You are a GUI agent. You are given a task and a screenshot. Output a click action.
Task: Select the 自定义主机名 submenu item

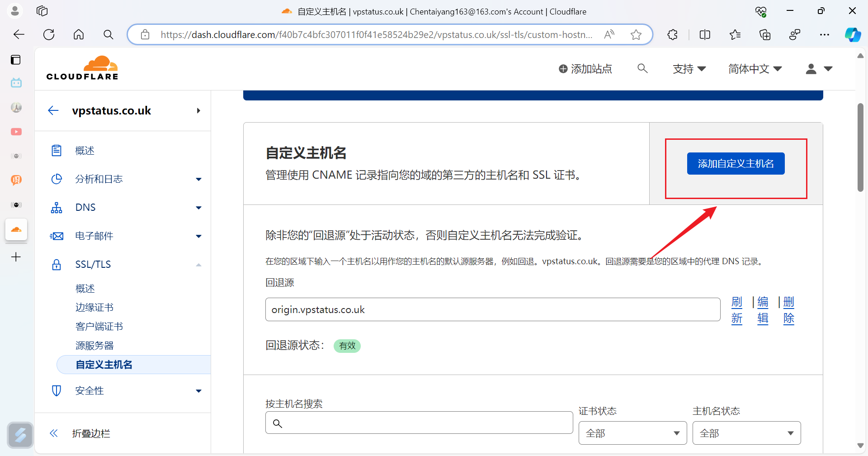(x=134, y=365)
